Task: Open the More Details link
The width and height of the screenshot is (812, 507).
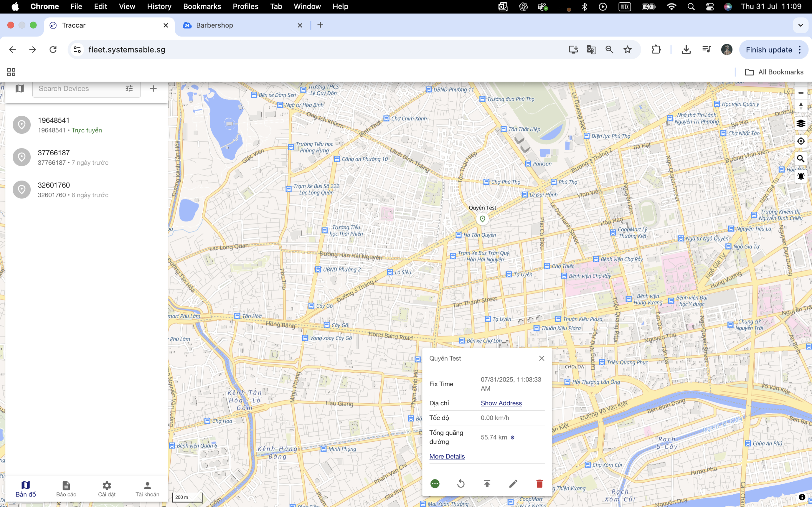Action: coord(447,456)
